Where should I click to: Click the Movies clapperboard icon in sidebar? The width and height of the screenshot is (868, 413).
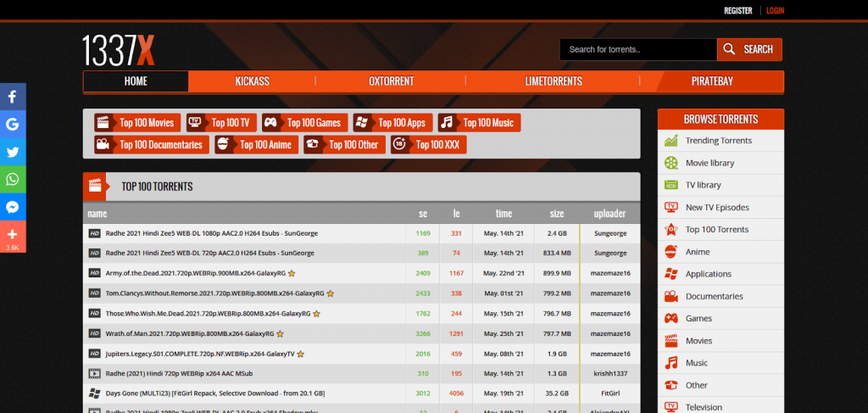tap(671, 340)
